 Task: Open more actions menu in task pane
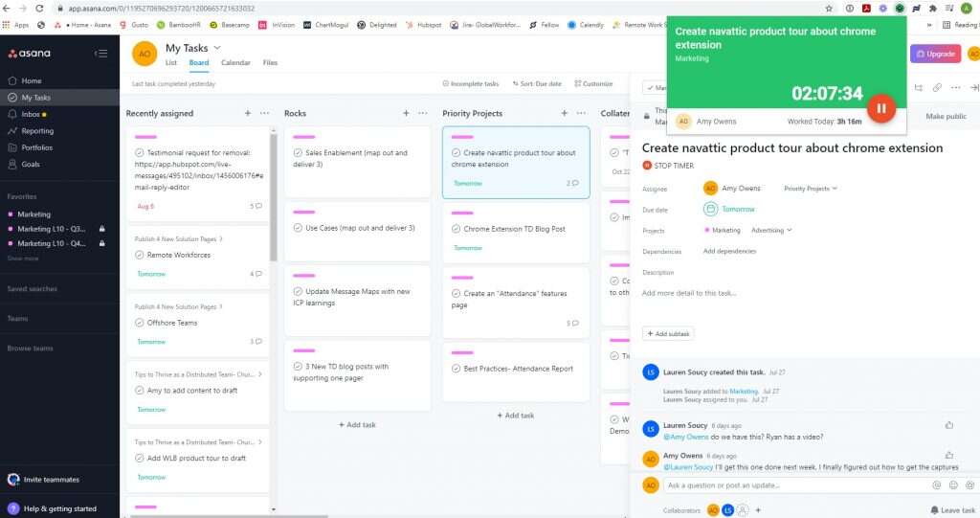coord(956,87)
